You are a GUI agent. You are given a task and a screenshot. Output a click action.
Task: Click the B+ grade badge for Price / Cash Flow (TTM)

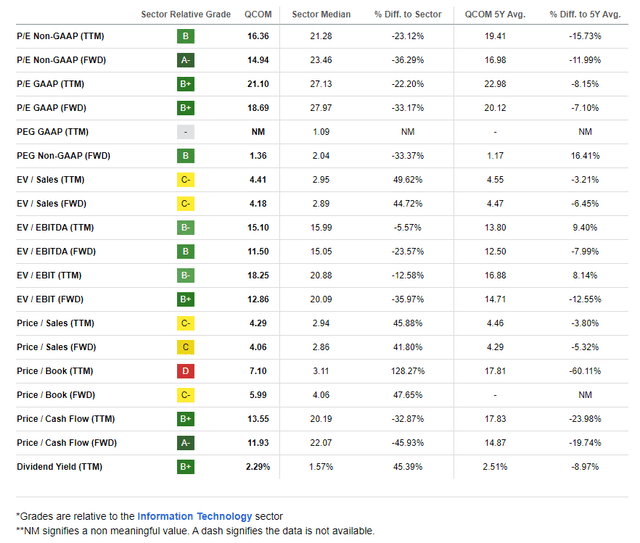pyautogui.click(x=186, y=418)
